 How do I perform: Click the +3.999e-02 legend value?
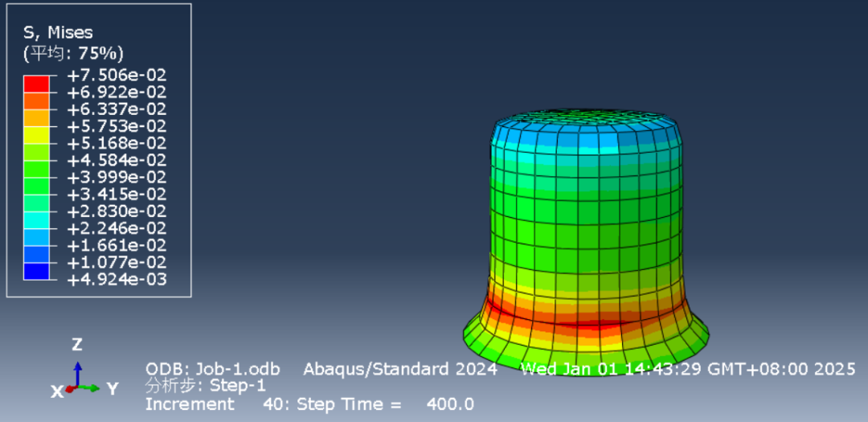116,177
